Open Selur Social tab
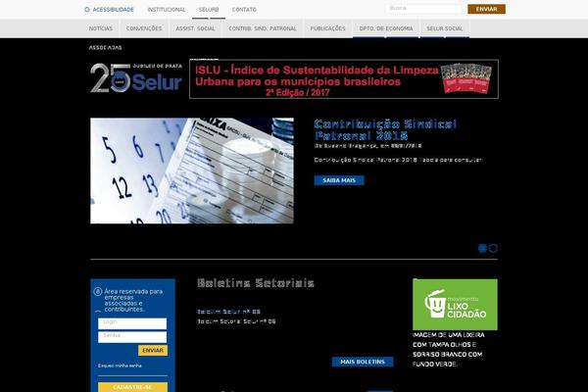588x392 pixels. coord(444,28)
